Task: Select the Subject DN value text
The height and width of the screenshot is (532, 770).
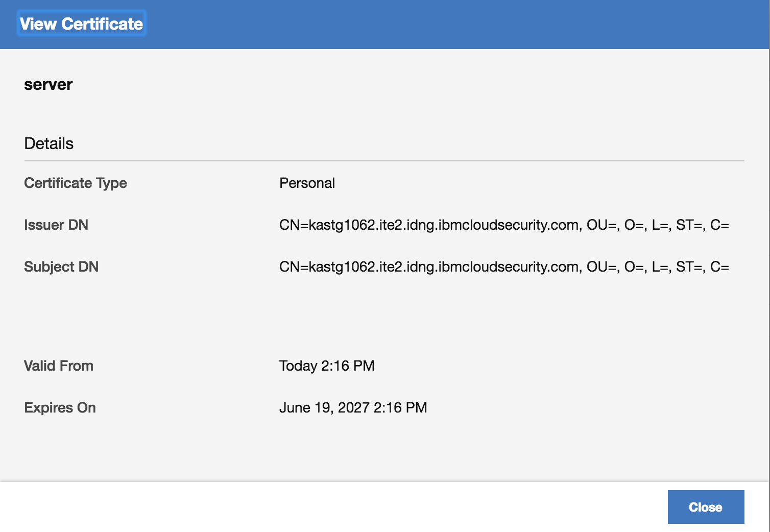Action: coord(504,267)
